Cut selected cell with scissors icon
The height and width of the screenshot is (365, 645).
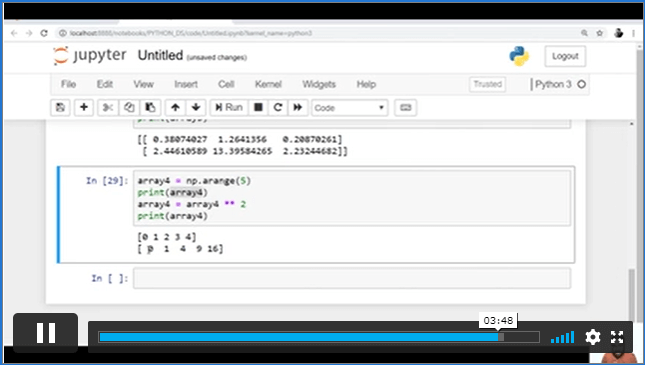[108, 108]
